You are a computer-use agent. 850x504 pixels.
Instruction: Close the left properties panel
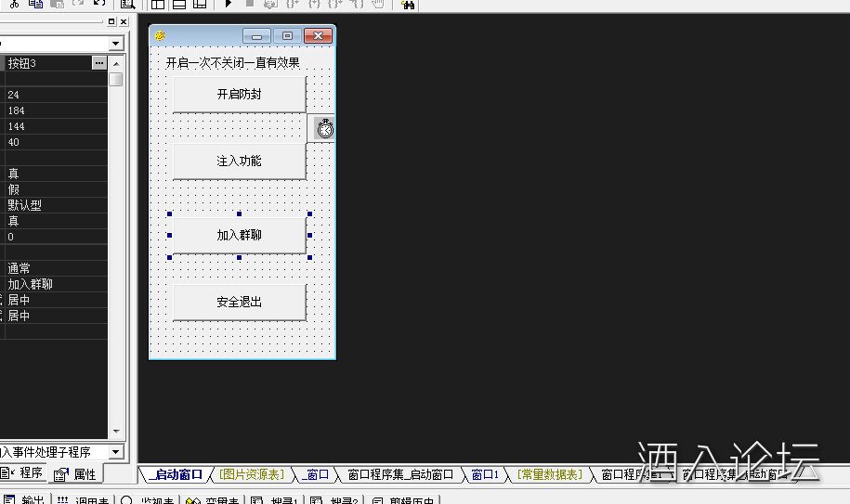124,22
